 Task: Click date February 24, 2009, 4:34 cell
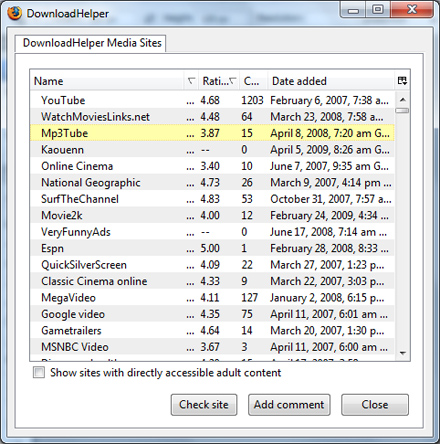pyautogui.click(x=329, y=215)
